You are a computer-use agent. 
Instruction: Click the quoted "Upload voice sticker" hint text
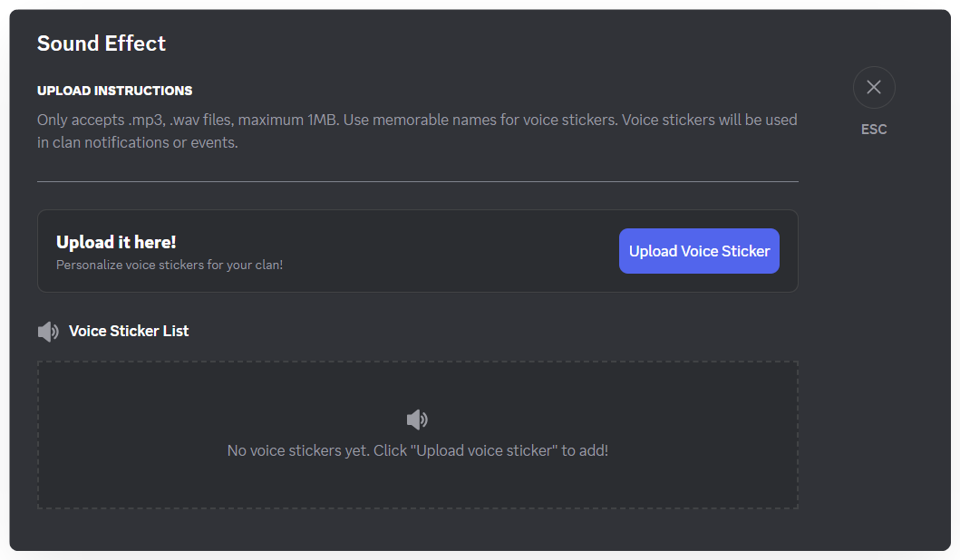click(x=483, y=450)
